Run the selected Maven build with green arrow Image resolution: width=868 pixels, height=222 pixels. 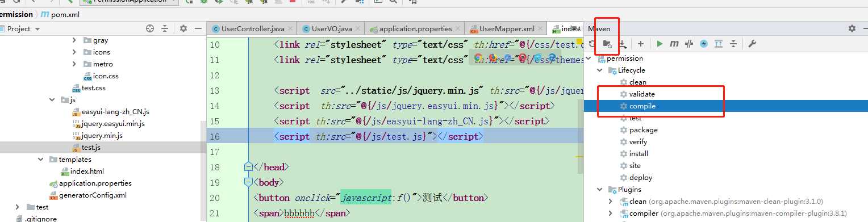(660, 44)
